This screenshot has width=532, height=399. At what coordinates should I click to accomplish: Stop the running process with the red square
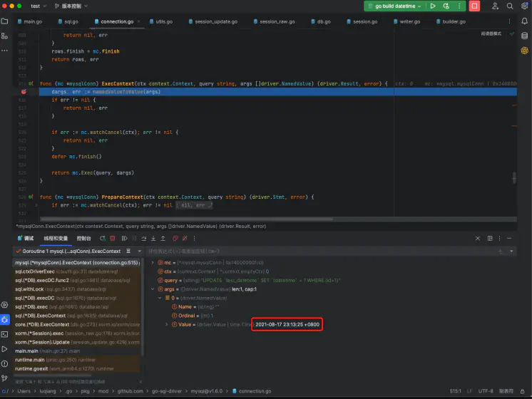click(474, 6)
